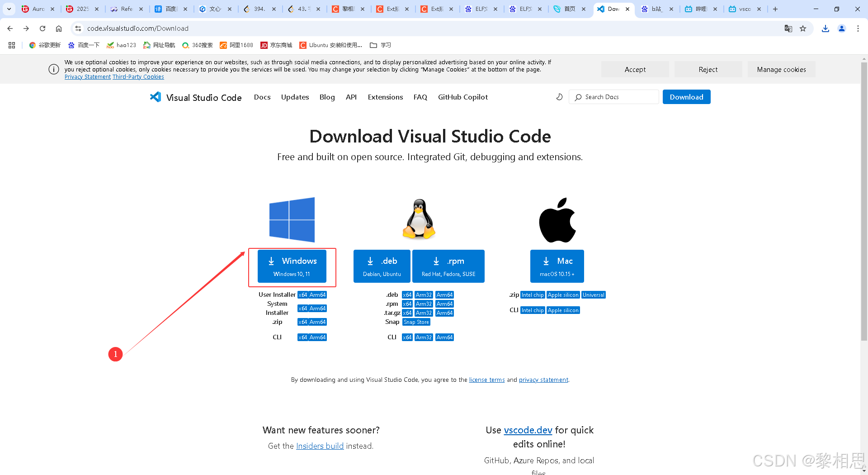Image resolution: width=868 pixels, height=475 pixels.
Task: Open a new tab with the plus button
Action: point(775,9)
